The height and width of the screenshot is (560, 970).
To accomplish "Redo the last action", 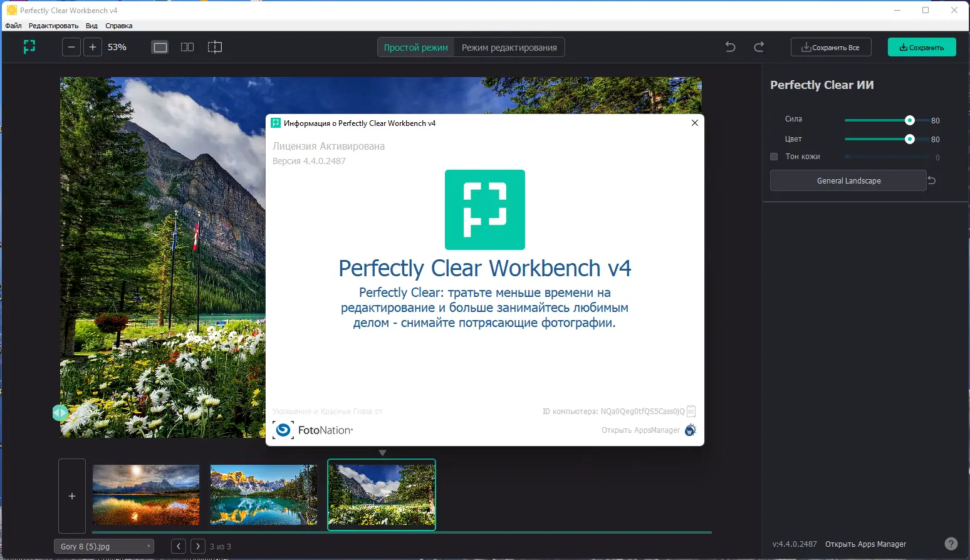I will pos(759,47).
